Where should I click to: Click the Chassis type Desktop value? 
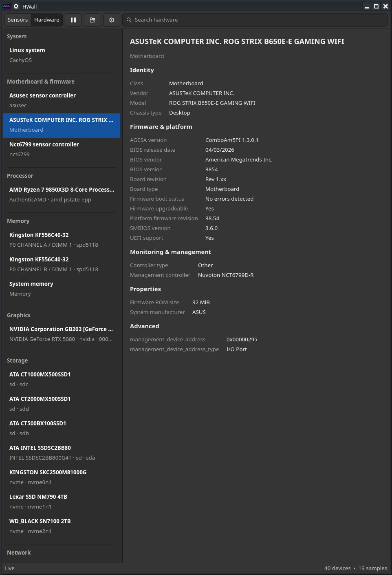tap(180, 113)
